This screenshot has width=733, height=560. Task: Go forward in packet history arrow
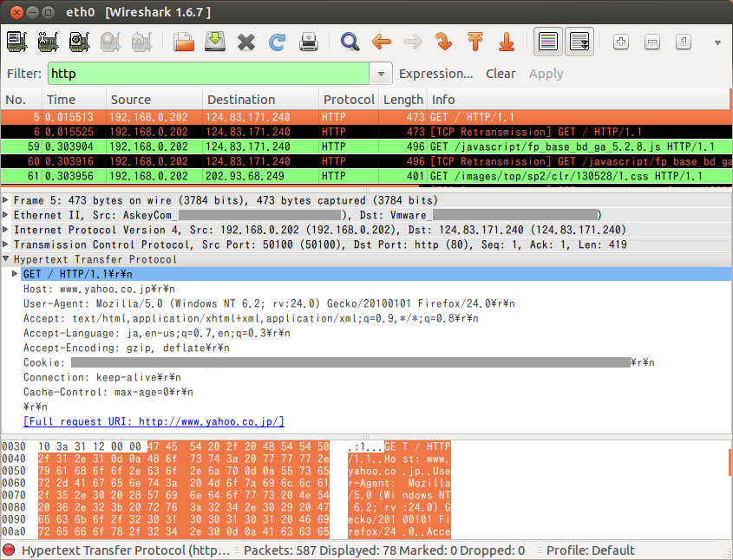click(413, 42)
